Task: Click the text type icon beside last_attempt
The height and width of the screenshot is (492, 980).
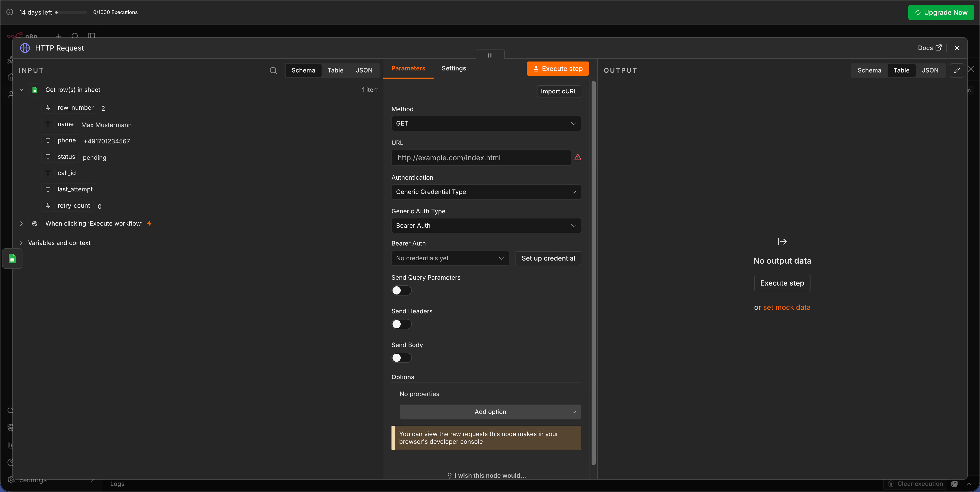Action: click(x=48, y=190)
